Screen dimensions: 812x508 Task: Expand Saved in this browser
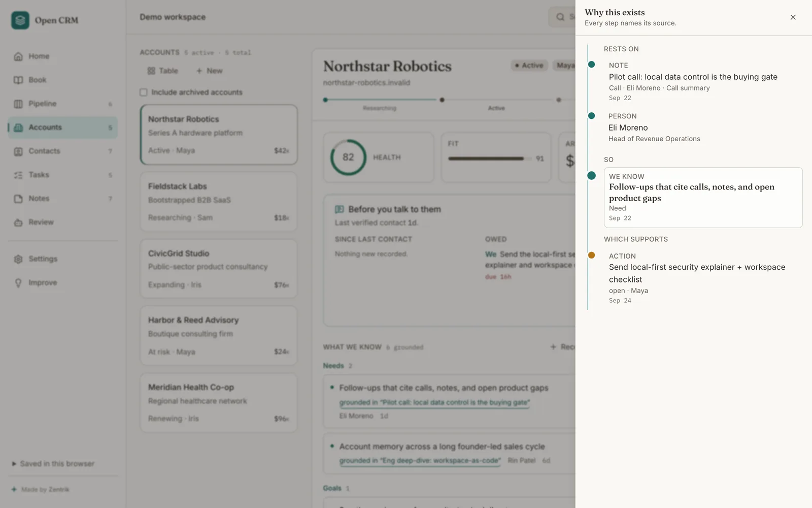click(x=53, y=464)
